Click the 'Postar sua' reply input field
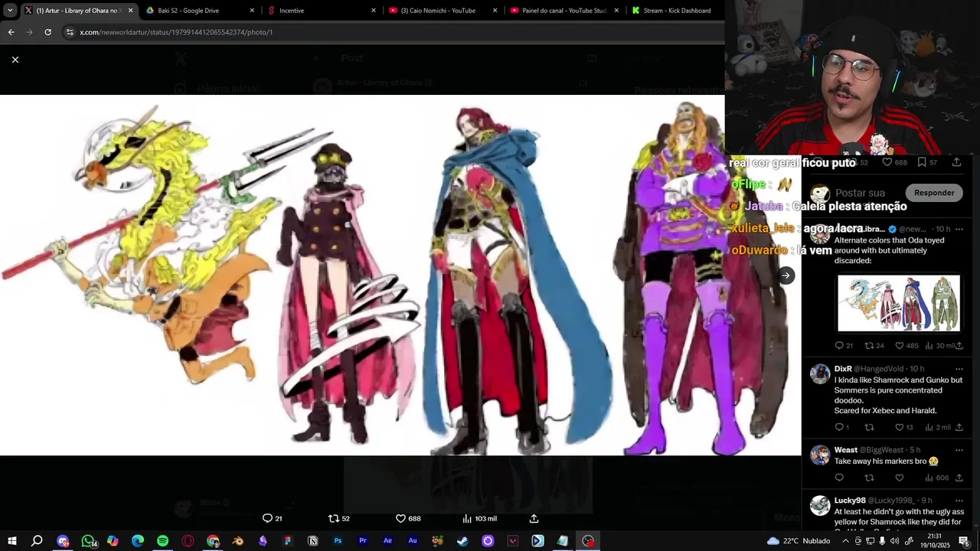Screen dimensions: 980x551 pos(860,193)
